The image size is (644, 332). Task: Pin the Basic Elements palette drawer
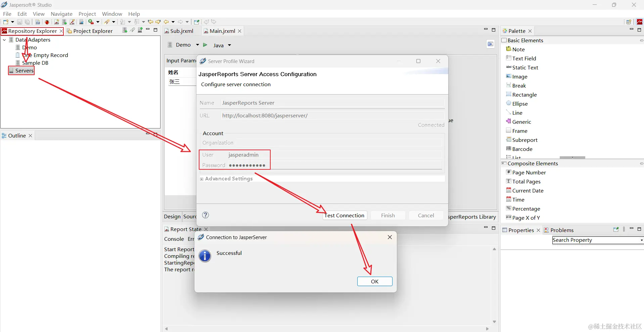[641, 40]
